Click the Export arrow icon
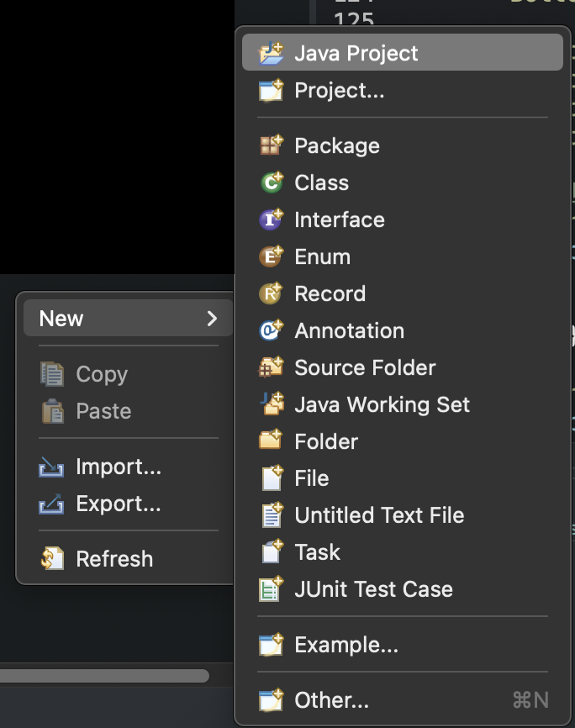Screen dimensions: 575x728 click(x=51, y=504)
